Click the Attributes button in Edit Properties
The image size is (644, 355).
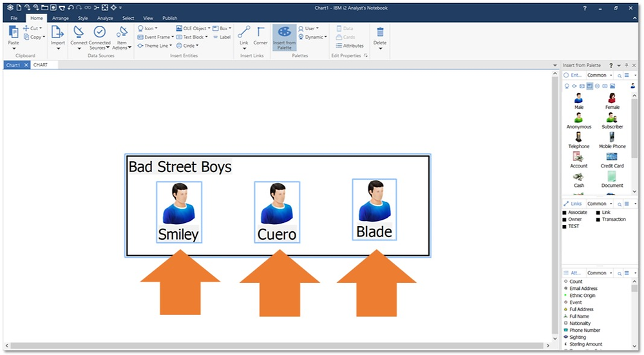pos(350,46)
